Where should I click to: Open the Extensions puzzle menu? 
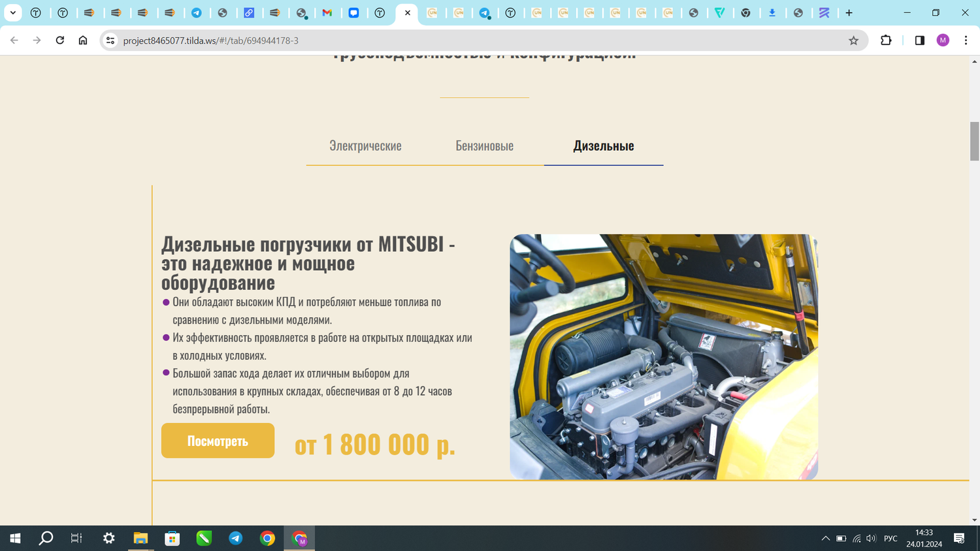click(886, 40)
